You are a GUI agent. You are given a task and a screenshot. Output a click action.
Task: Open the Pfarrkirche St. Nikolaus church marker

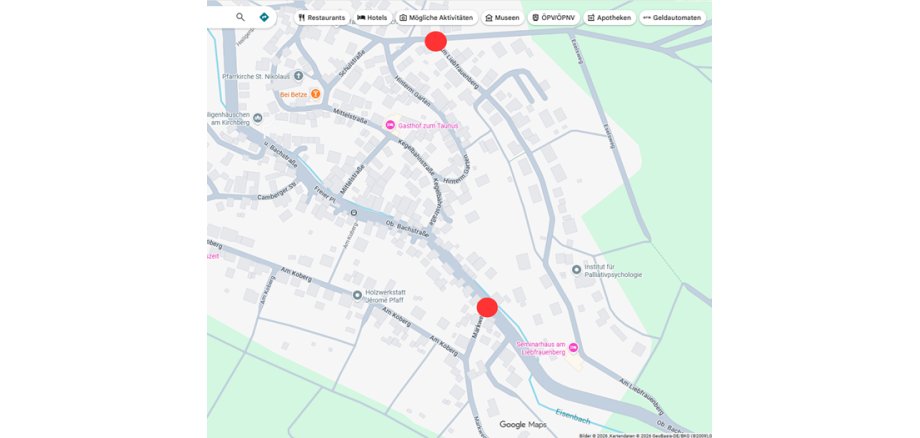coord(298,76)
